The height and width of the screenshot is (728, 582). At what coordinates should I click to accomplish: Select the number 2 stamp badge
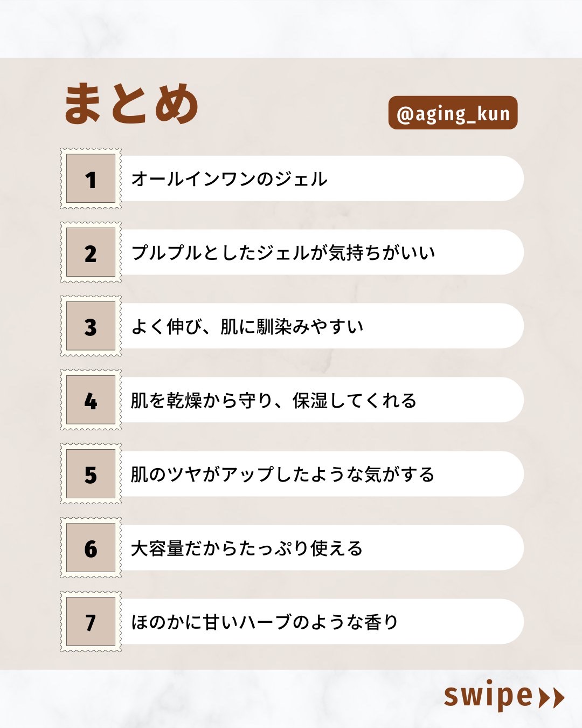[x=91, y=252]
